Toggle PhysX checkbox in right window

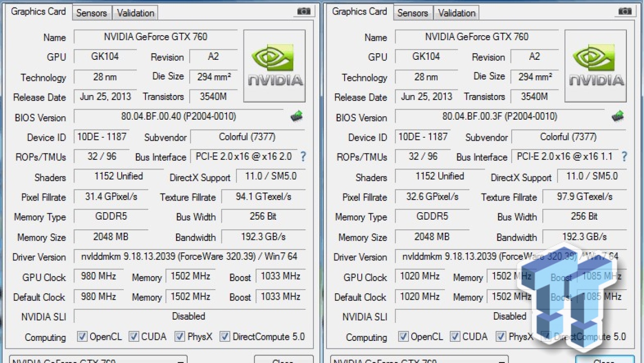(501, 336)
